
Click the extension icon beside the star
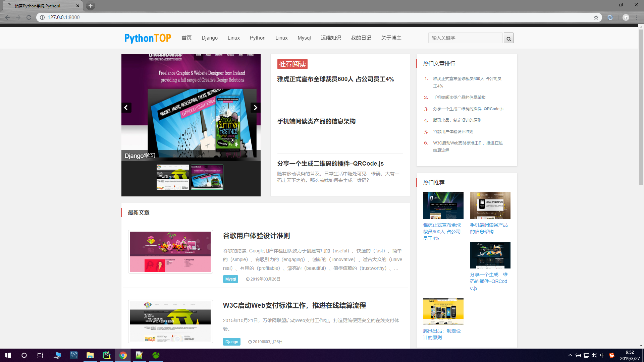610,17
